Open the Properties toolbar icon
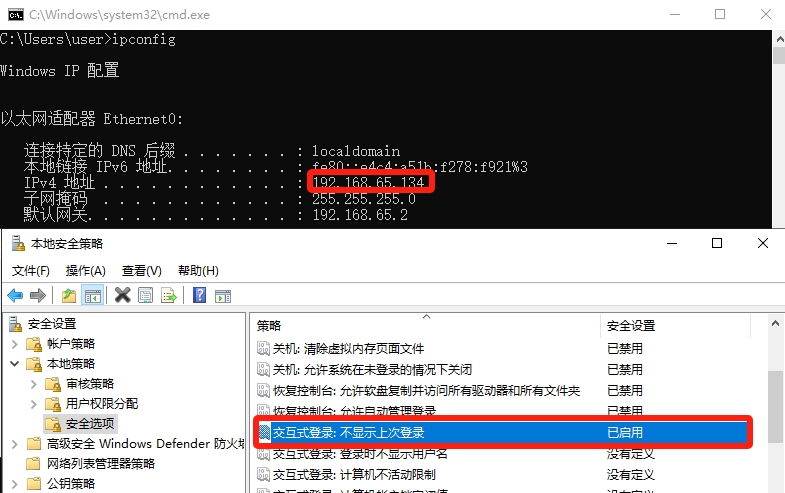The height and width of the screenshot is (493, 785). point(145,295)
